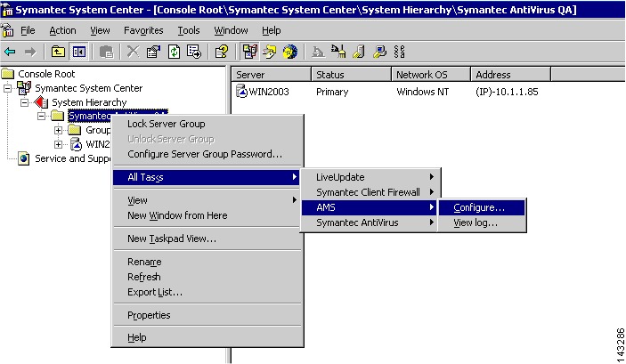
Task: Click the Delete X toolbar icon
Action: [x=133, y=52]
